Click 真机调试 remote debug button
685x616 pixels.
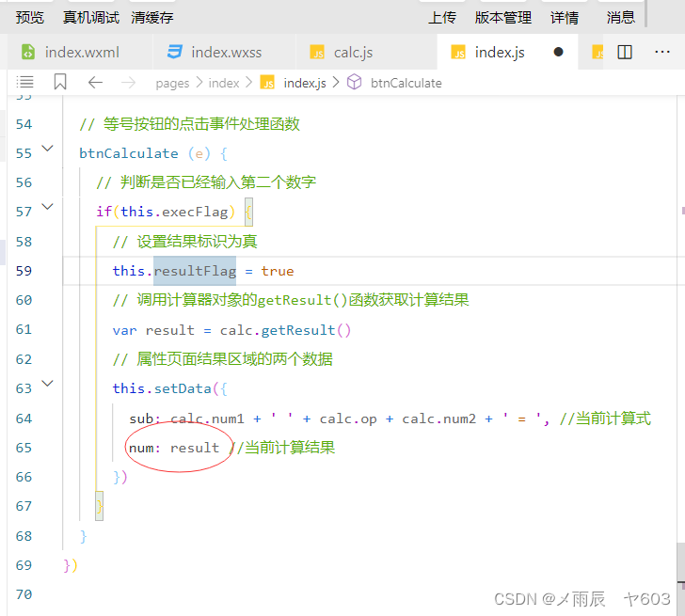(91, 18)
